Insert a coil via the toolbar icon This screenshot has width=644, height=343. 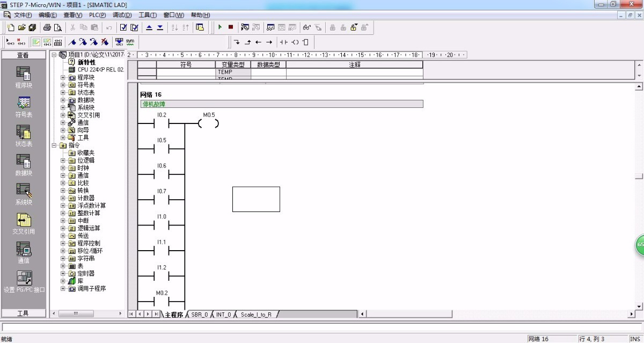[x=295, y=42]
